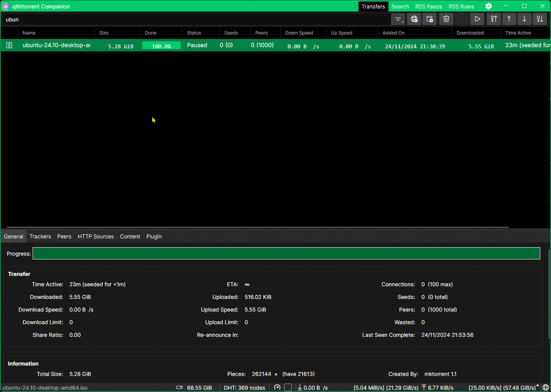Switch to the Transfers tab
This screenshot has height=392, width=551.
click(x=373, y=7)
